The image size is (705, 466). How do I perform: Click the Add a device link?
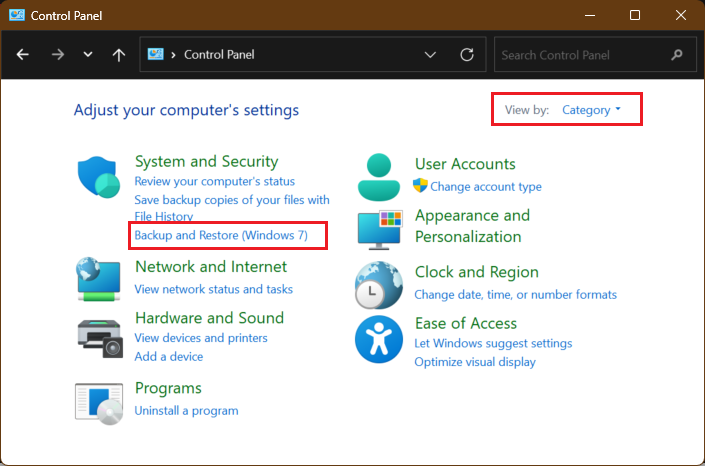pyautogui.click(x=169, y=357)
